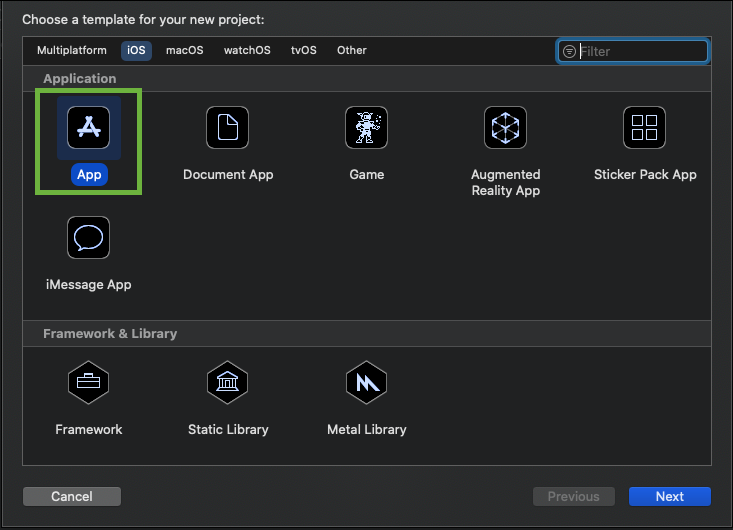733x530 pixels.
Task: Pick the Game template icon
Action: (x=366, y=128)
